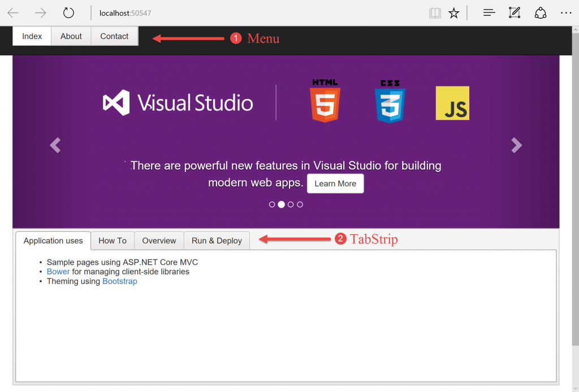Click the Visual Studio logo in banner
The image size is (579, 392).
178,103
